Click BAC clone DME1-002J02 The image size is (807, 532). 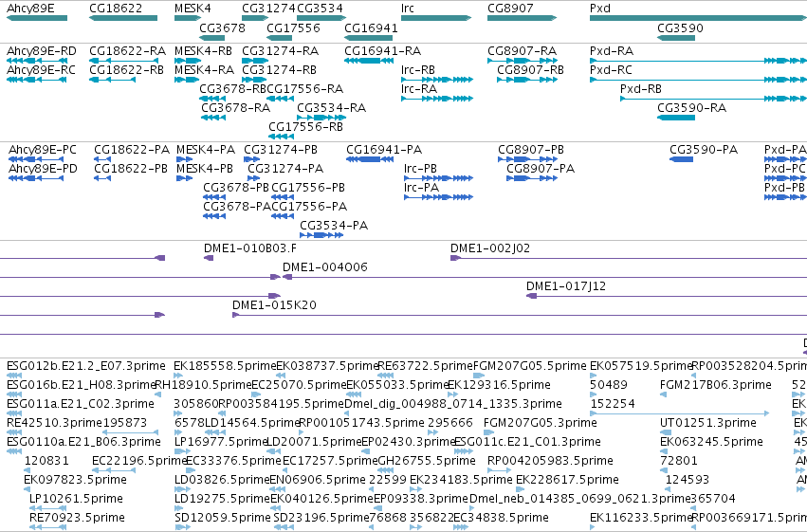tap(490, 248)
